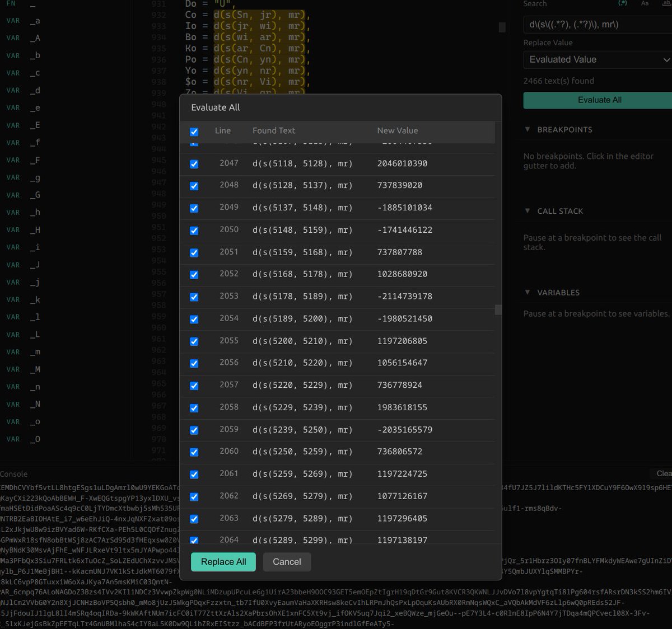Viewport: 672px width, 629px height.
Task: Click new value 1983618155
Action: click(402, 407)
